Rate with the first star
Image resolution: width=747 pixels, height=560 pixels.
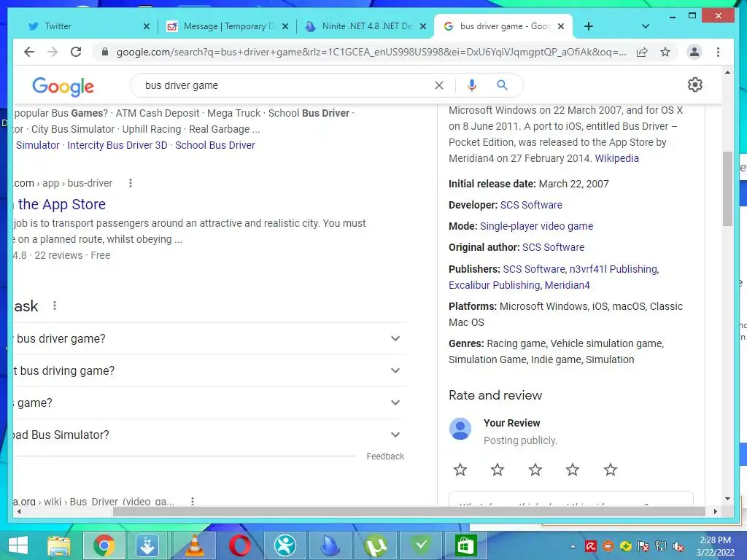[x=460, y=470]
